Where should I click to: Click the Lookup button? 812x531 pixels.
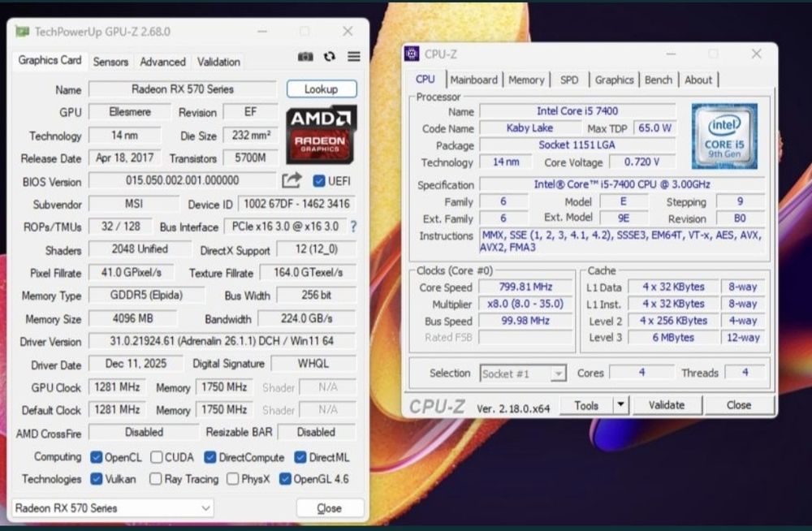[322, 88]
